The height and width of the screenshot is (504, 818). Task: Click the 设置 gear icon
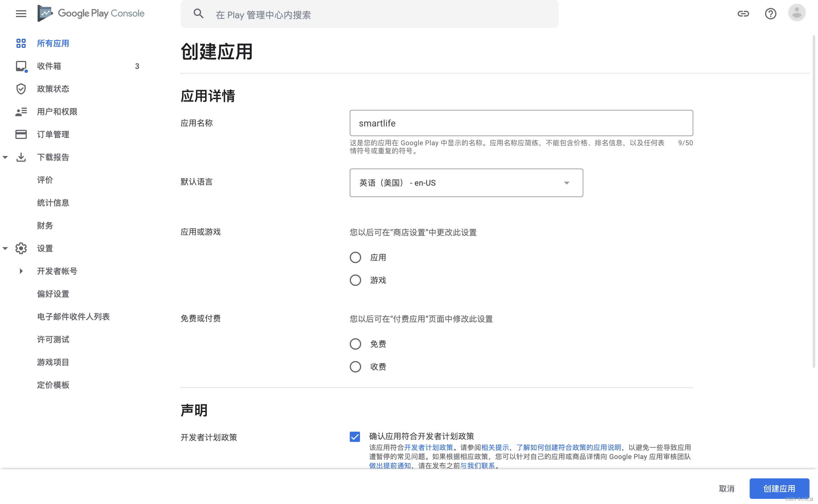[21, 248]
